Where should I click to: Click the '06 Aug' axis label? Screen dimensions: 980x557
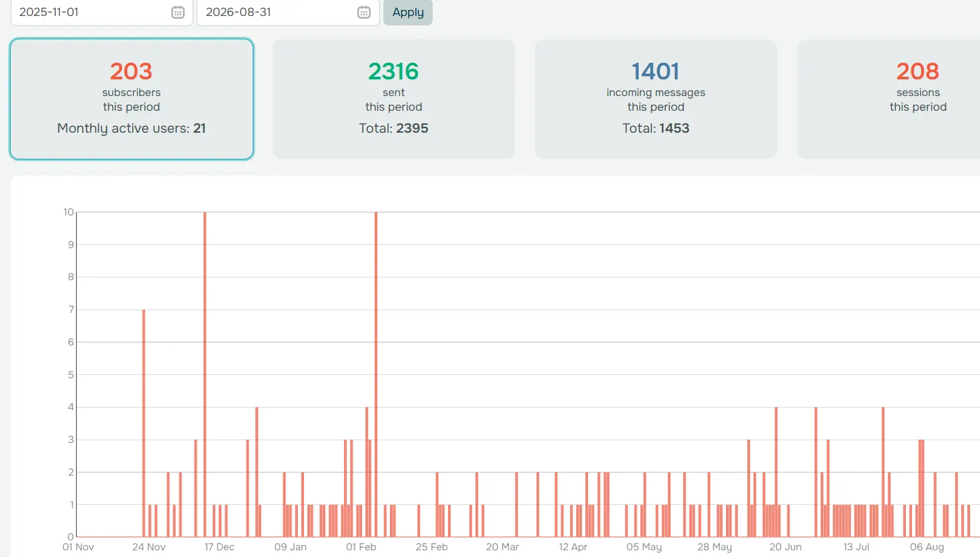(x=927, y=547)
